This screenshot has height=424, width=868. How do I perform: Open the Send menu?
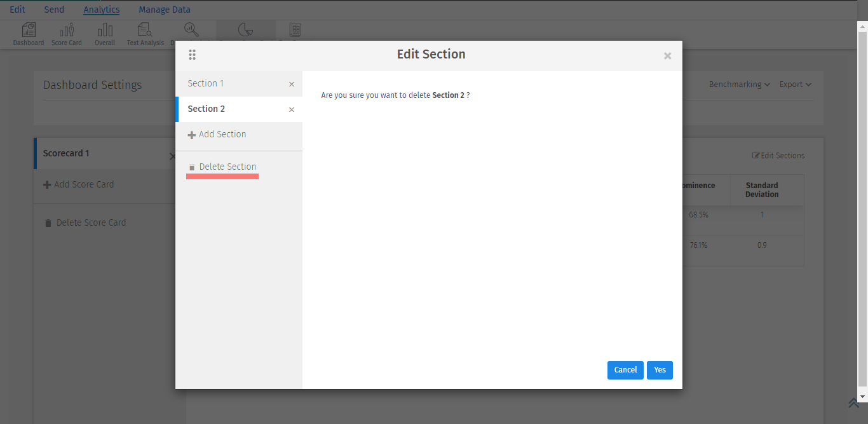point(54,10)
